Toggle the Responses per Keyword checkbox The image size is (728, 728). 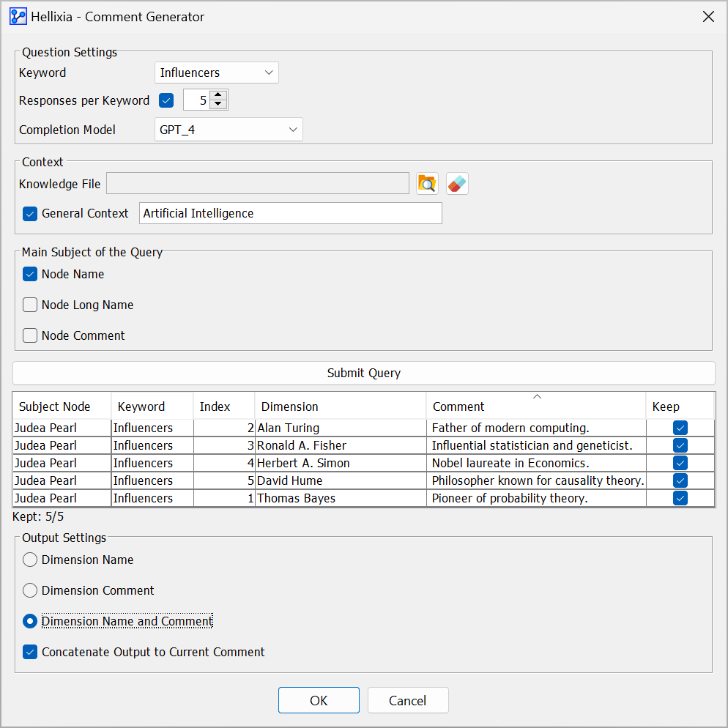[x=166, y=100]
